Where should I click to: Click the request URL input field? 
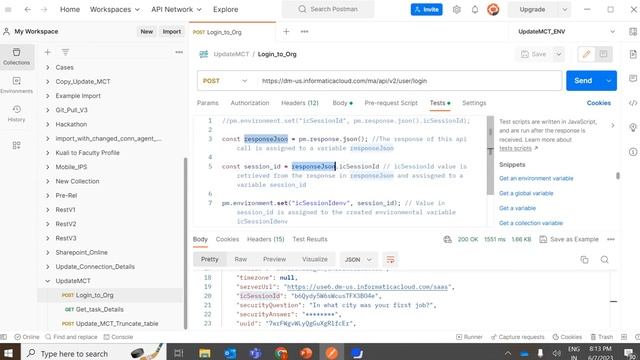point(409,81)
